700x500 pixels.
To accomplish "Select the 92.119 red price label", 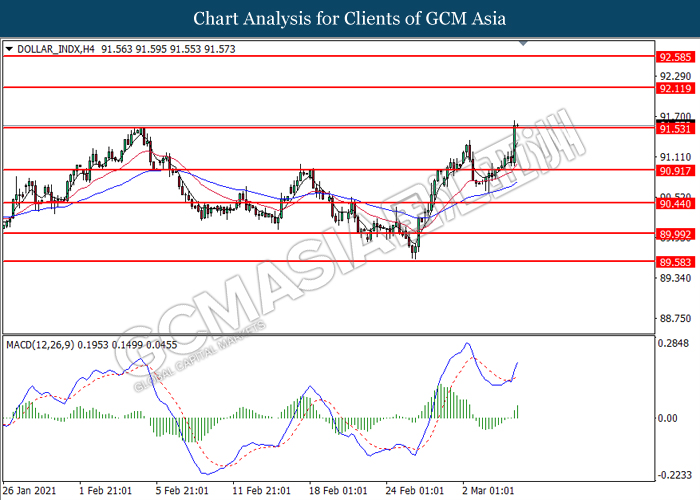I will pyautogui.click(x=672, y=89).
